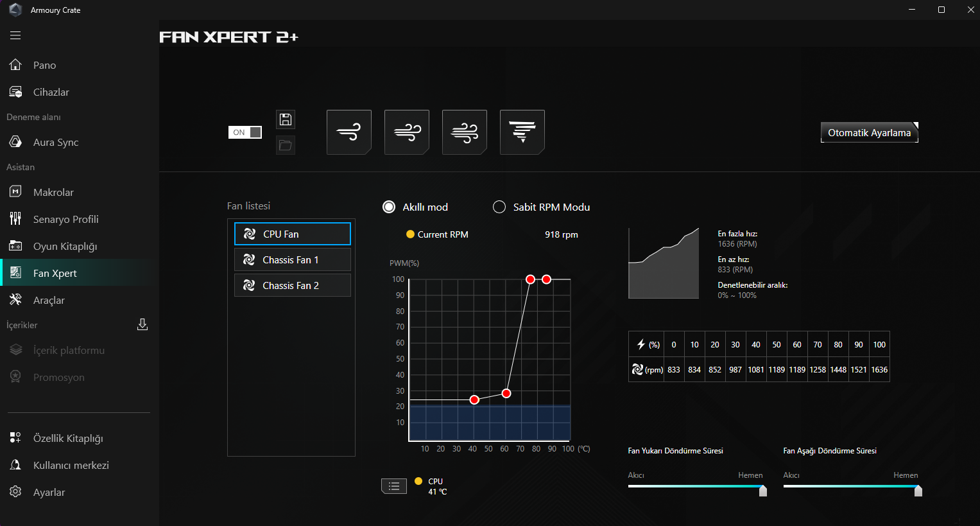Click the Özellik Kitaplığı icon
Viewport: 980px width, 526px height.
(x=15, y=438)
